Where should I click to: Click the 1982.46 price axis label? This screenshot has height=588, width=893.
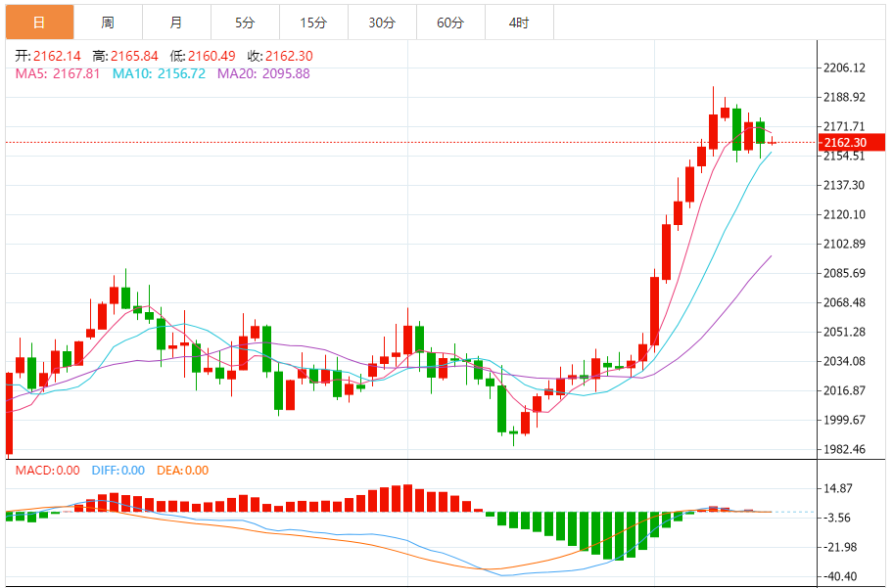click(x=845, y=449)
